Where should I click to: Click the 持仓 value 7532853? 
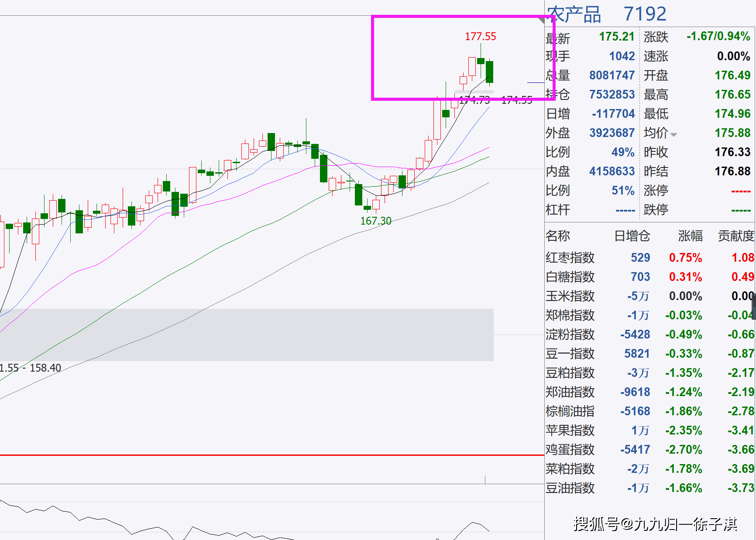pyautogui.click(x=612, y=95)
